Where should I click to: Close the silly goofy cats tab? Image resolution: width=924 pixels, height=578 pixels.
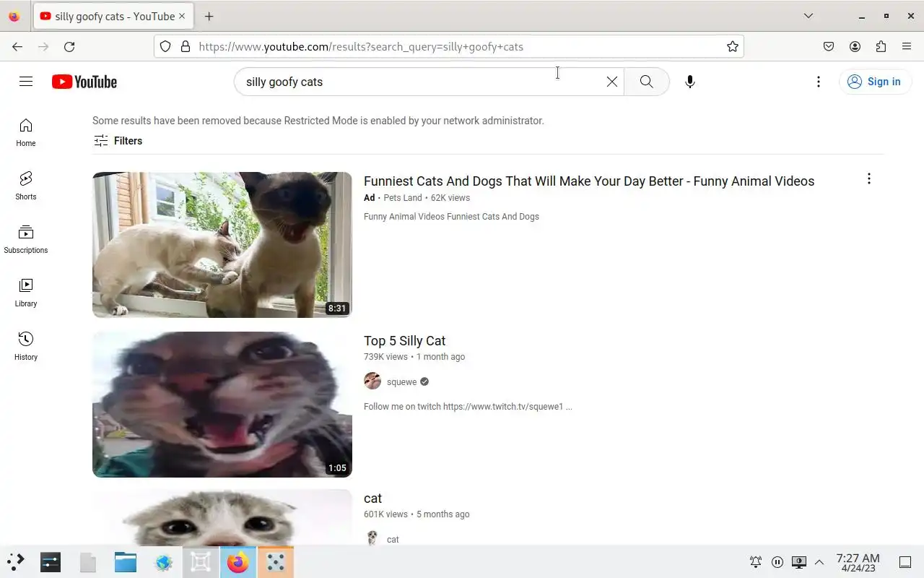tap(181, 16)
